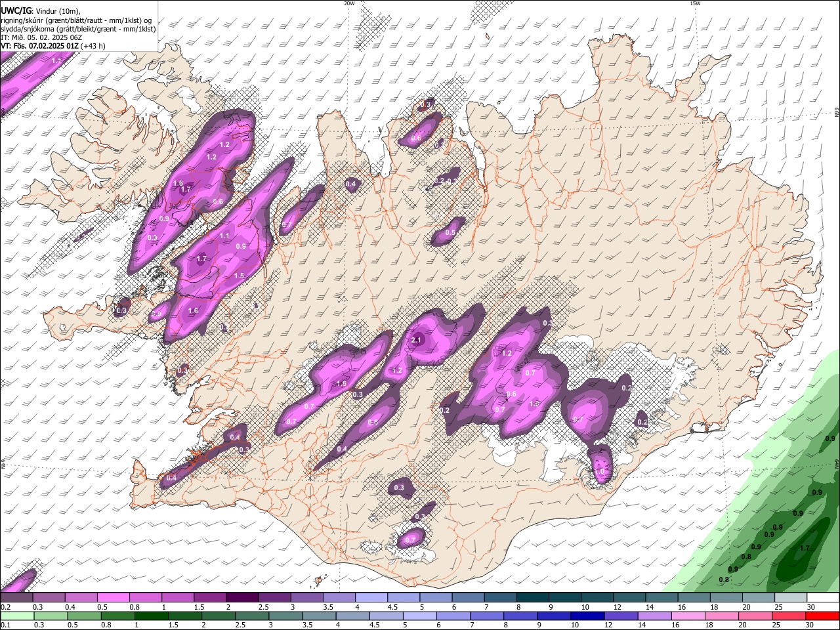Click the title line "UWC/IG: Vindur (10m),"

pos(41,10)
